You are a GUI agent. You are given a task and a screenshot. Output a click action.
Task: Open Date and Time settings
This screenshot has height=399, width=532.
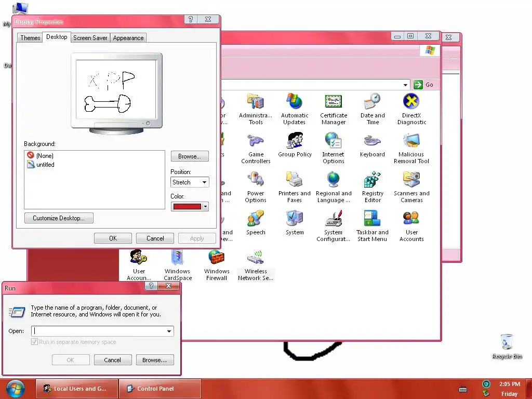tap(372, 109)
